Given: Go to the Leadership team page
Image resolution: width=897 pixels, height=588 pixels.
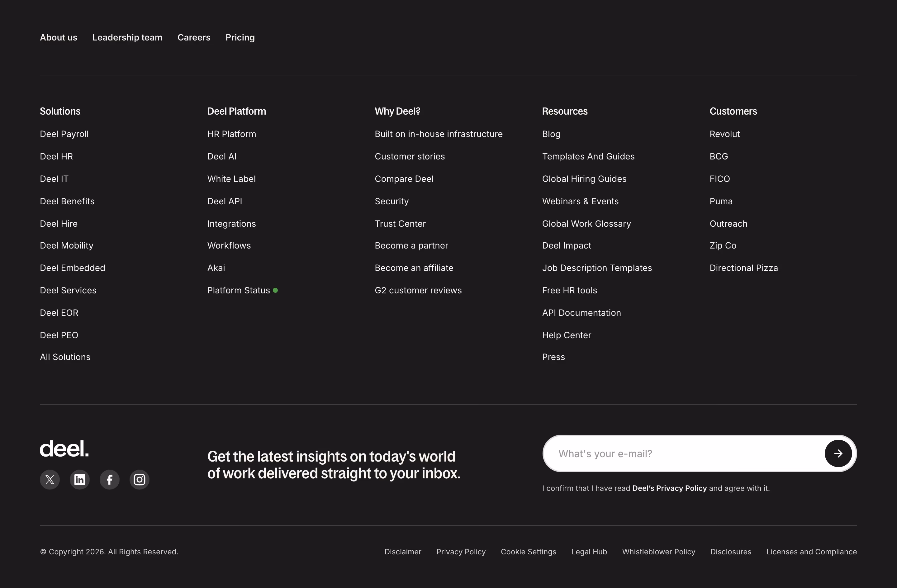Looking at the screenshot, I should point(127,37).
